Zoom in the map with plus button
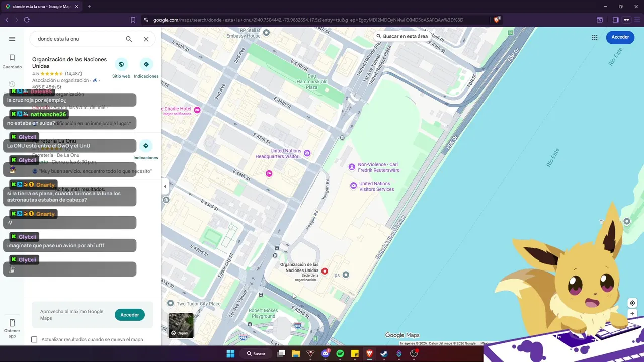 [x=632, y=314]
